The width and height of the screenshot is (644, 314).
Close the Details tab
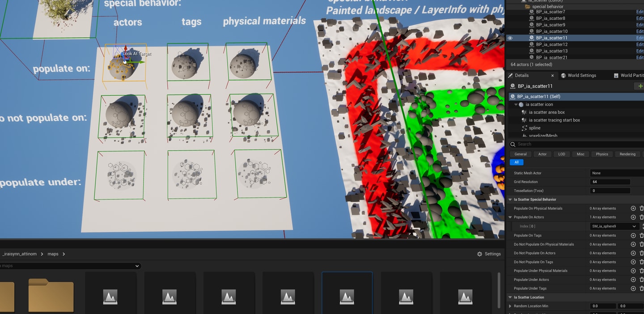click(552, 76)
